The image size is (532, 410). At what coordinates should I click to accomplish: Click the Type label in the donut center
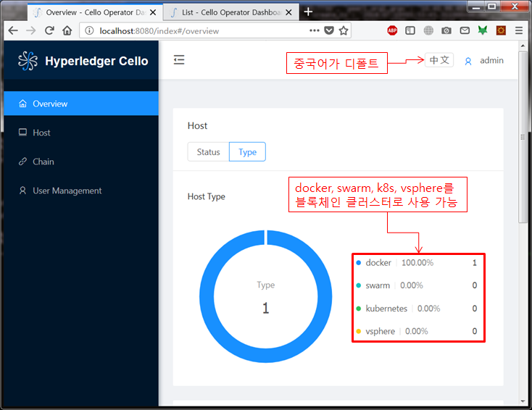pyautogui.click(x=266, y=285)
